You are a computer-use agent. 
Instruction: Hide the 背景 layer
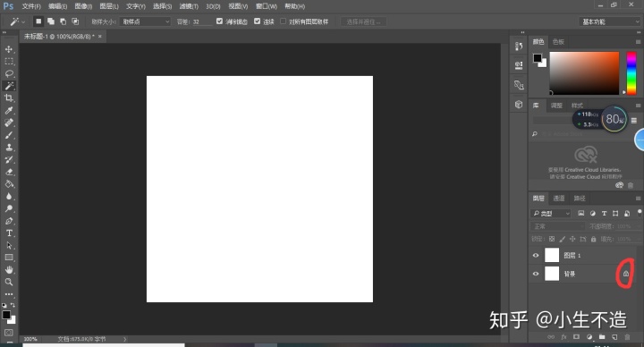[536, 274]
